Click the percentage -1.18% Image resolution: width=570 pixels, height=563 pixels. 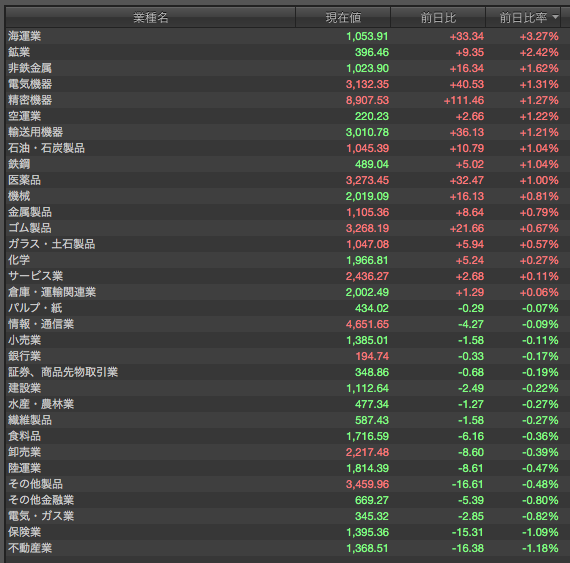540,548
